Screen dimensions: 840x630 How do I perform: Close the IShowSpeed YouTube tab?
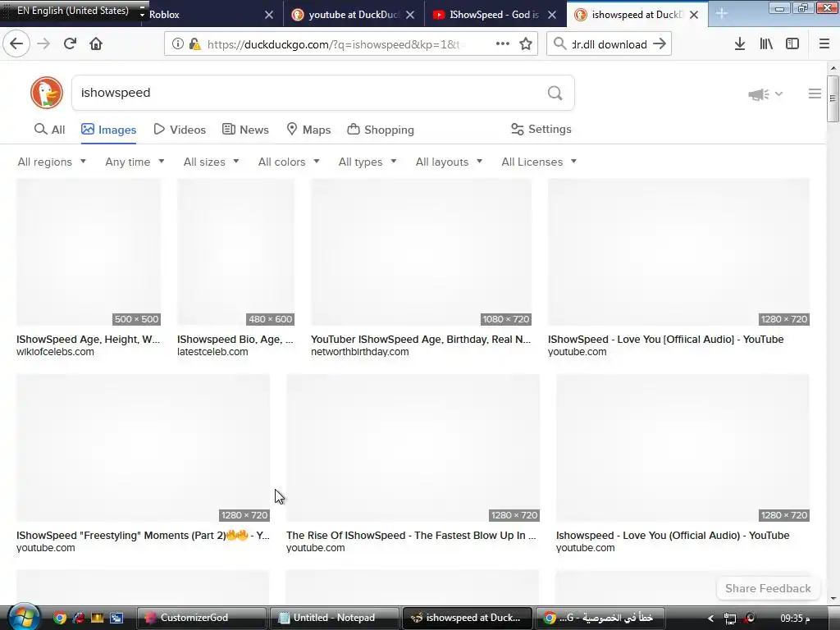coord(552,15)
